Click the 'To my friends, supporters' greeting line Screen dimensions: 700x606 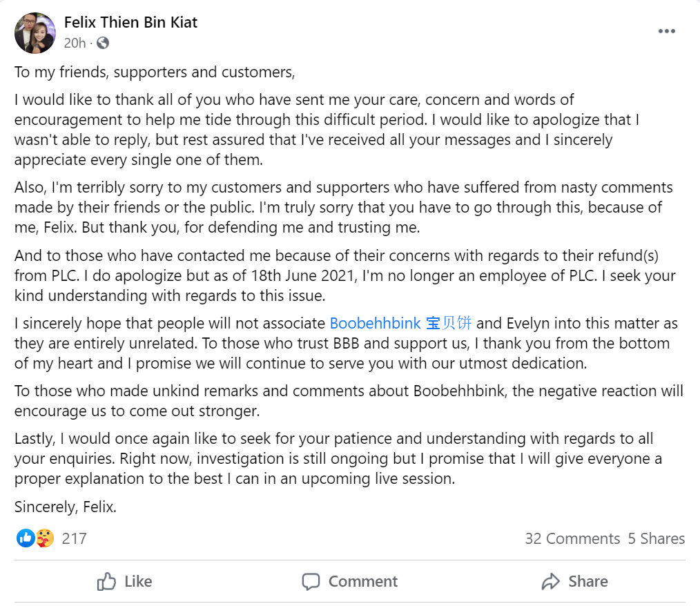click(x=155, y=72)
